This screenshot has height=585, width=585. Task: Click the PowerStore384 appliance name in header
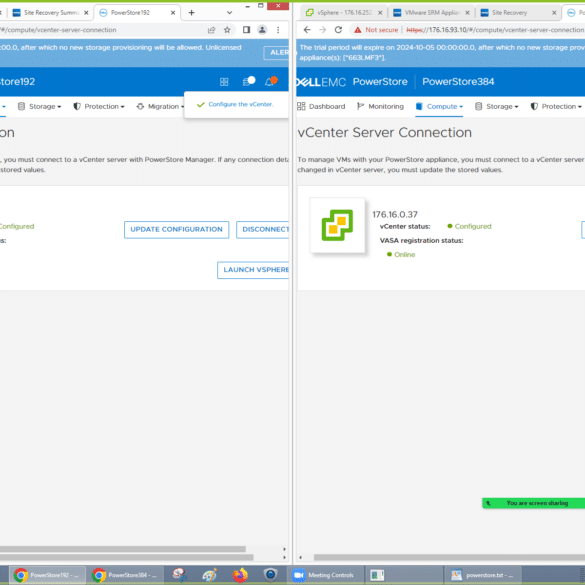(458, 82)
